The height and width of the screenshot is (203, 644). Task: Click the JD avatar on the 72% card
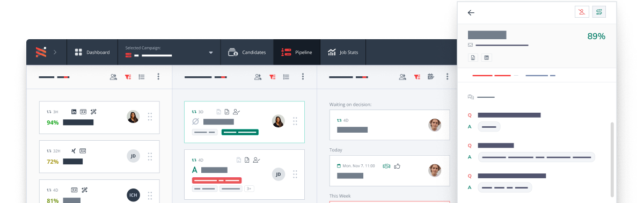133,156
